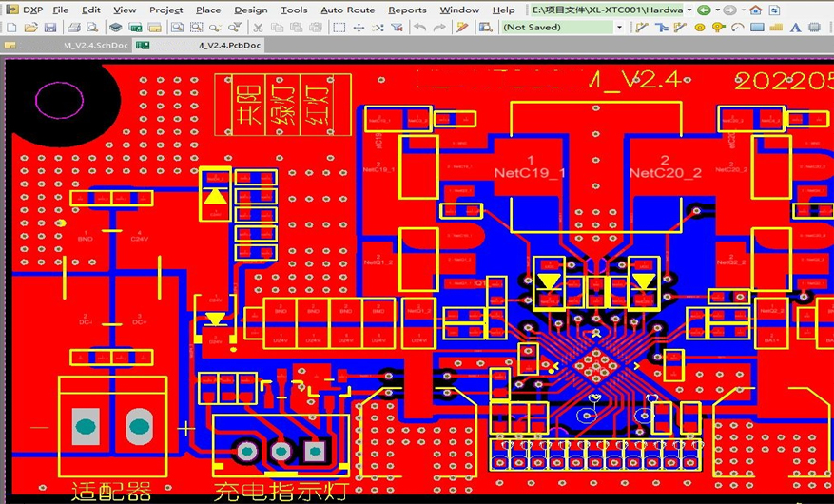The height and width of the screenshot is (504, 834).
Task: Click the green Back navigation button
Action: tap(704, 10)
